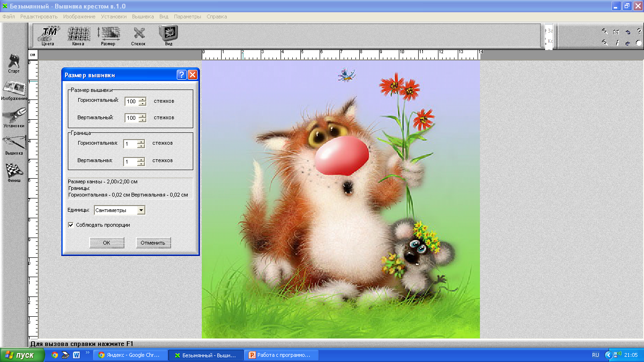Select the Стежок stitch tool
The height and width of the screenshot is (362, 644).
(139, 36)
